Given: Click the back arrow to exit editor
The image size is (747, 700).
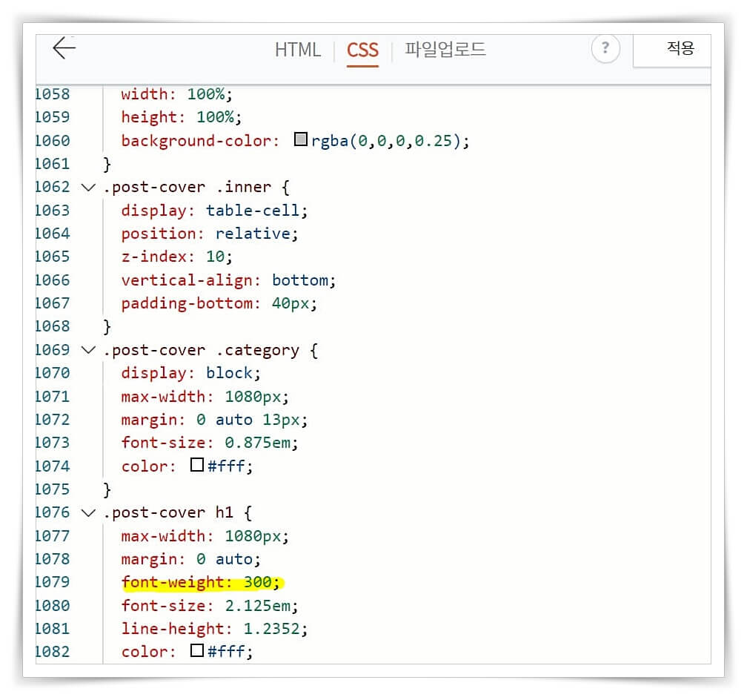Looking at the screenshot, I should (x=63, y=48).
